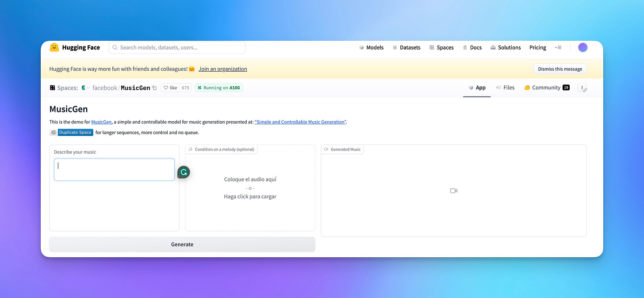Click the Running on A10G status badge
This screenshot has width=644, height=298.
pos(219,88)
